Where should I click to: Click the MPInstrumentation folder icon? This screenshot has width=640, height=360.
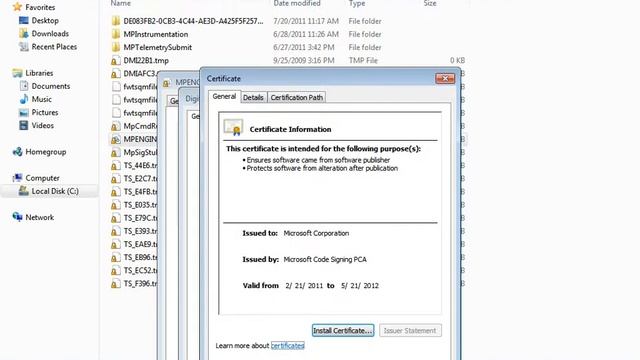pyautogui.click(x=116, y=34)
